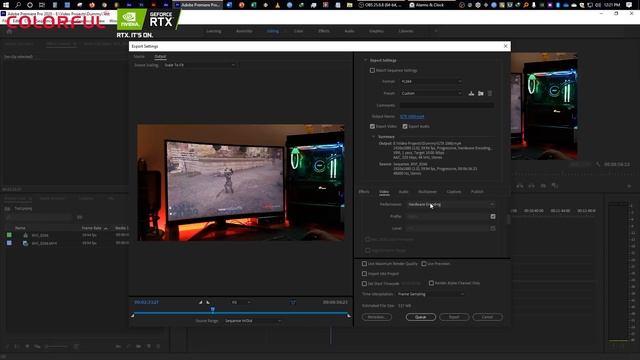Open the Source Range Sequence In/Out dropdown
Screen dimensions: 640x360
click(253, 321)
